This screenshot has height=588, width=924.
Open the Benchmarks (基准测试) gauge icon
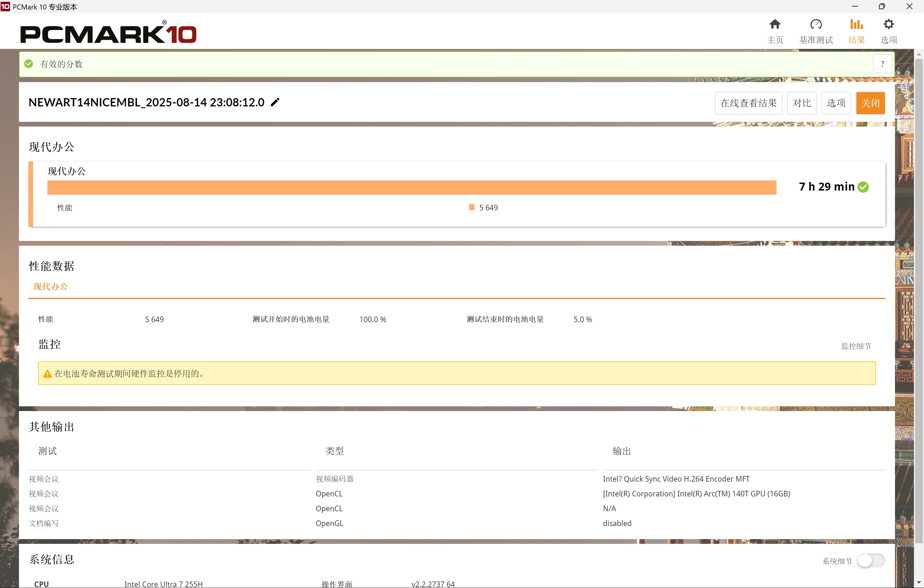[x=816, y=24]
